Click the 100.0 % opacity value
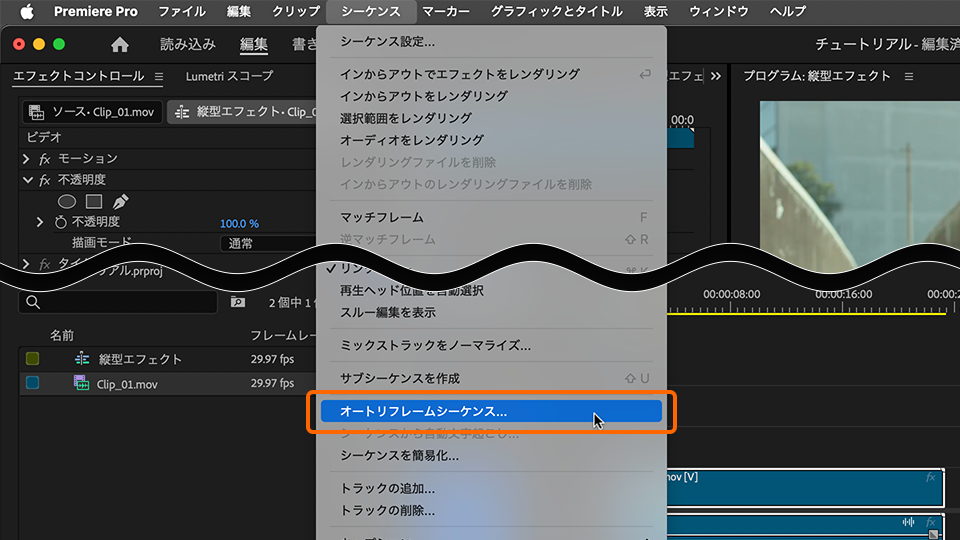This screenshot has width=960, height=540. 239,223
